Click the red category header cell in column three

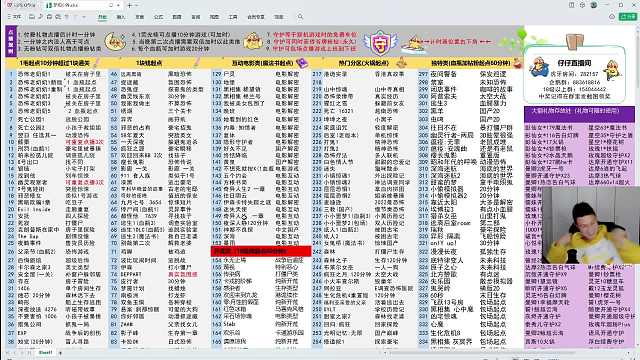(x=261, y=251)
